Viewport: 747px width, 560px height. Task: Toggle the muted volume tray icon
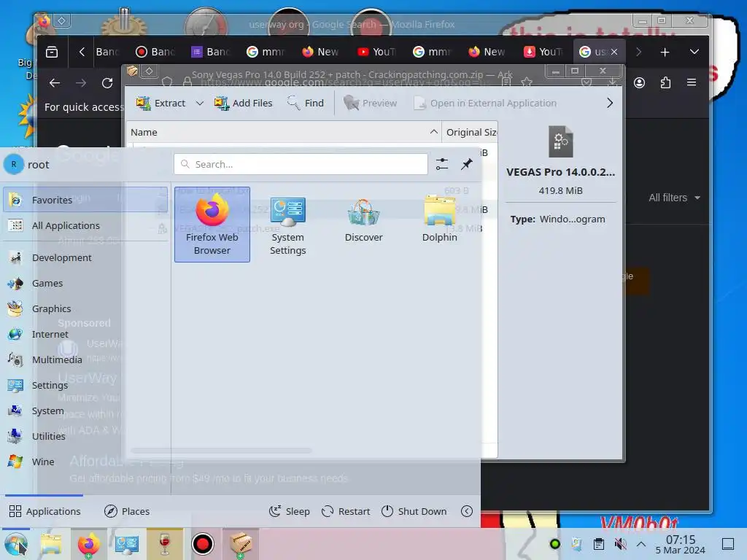coord(620,544)
